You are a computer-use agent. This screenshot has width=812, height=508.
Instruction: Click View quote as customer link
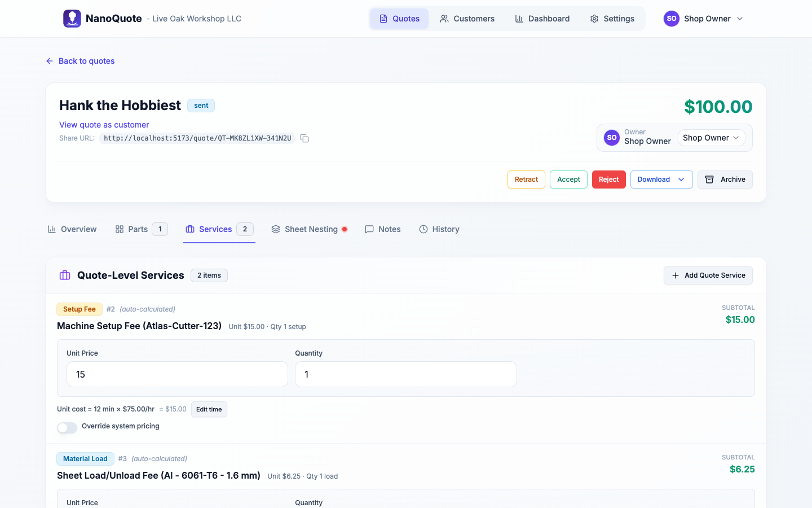point(104,124)
